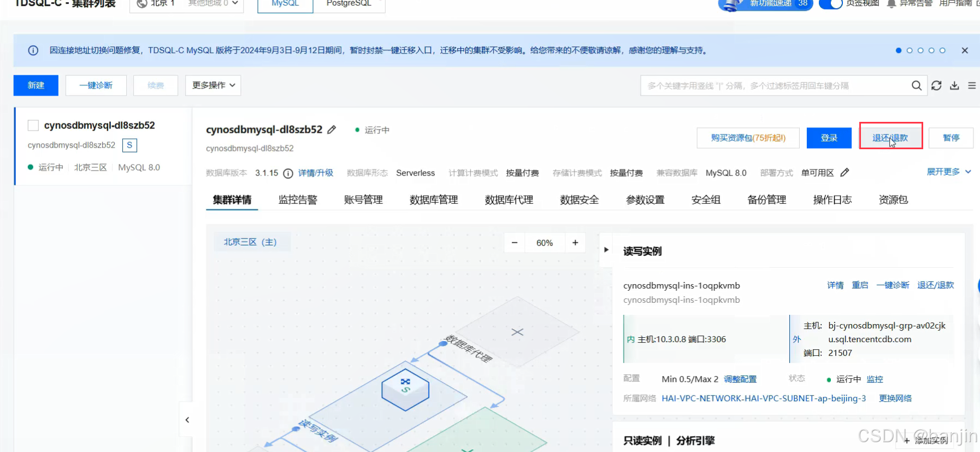Open the 备份管理 tab
980x452 pixels.
tap(767, 200)
